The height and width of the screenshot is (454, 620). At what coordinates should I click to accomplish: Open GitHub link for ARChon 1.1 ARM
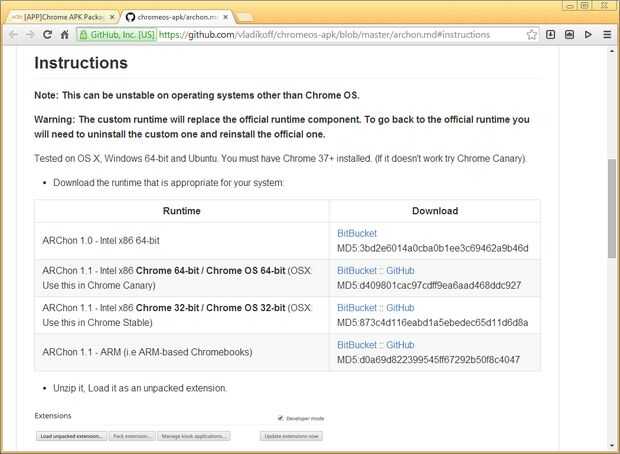pos(400,345)
